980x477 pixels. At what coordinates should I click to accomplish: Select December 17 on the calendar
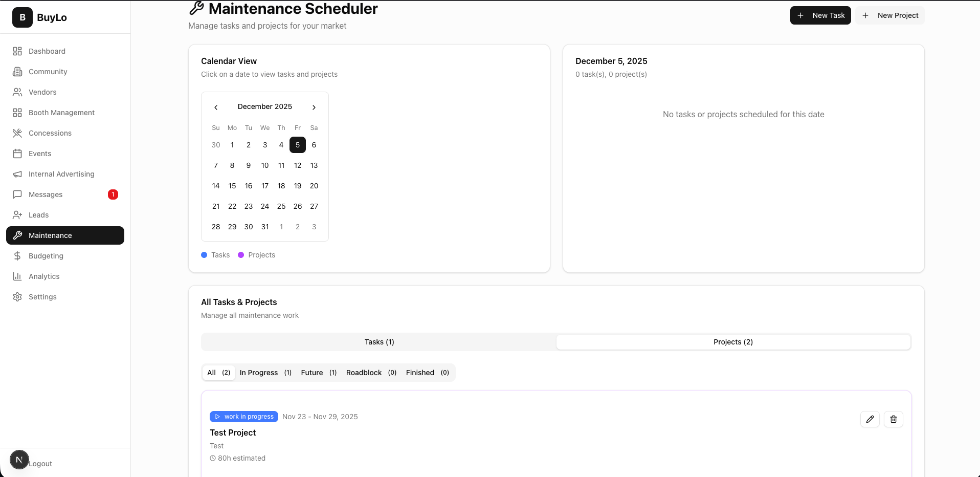pyautogui.click(x=265, y=186)
